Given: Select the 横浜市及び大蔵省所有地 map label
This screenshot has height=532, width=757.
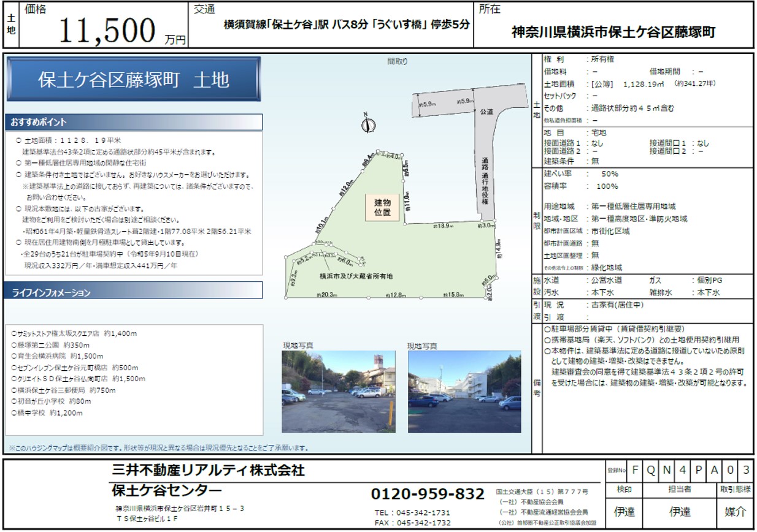Looking at the screenshot, I should point(356,276).
